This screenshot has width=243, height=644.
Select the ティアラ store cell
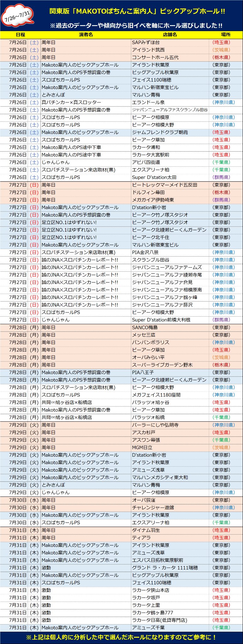pos(170,538)
